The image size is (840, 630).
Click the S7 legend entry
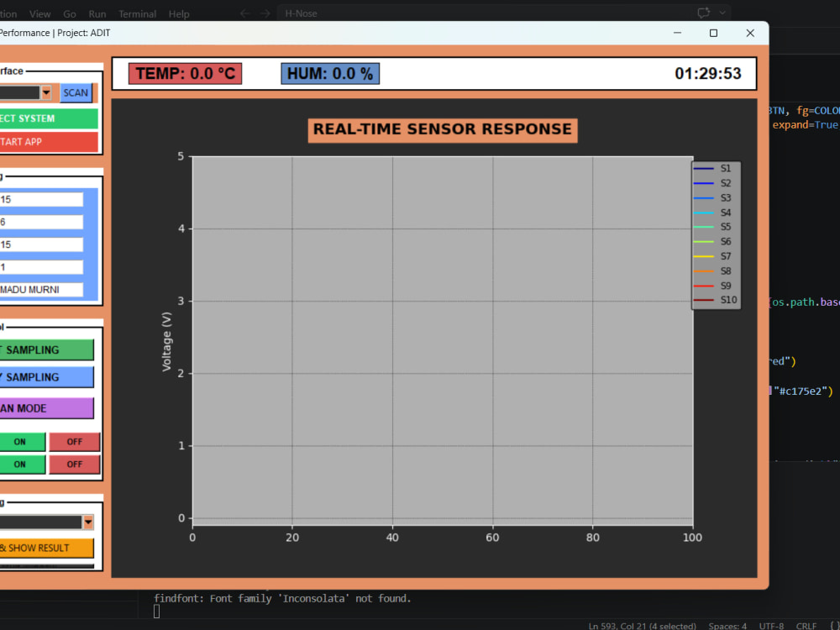click(x=712, y=256)
